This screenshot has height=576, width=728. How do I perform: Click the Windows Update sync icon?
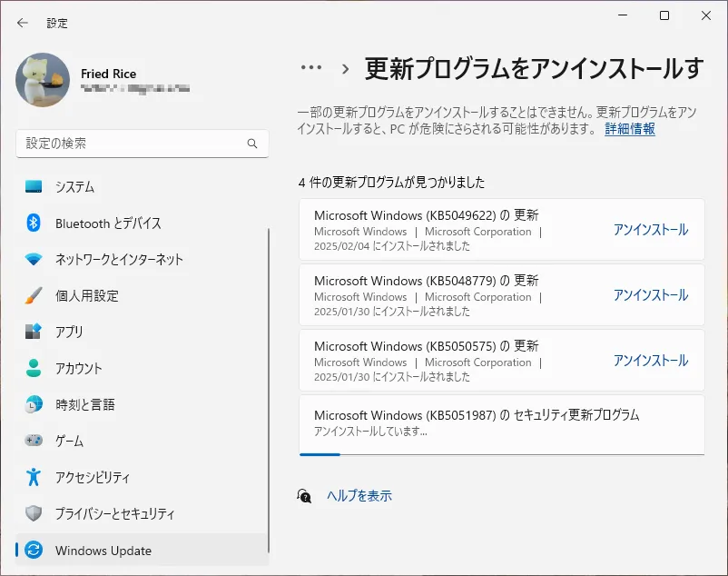coord(34,550)
